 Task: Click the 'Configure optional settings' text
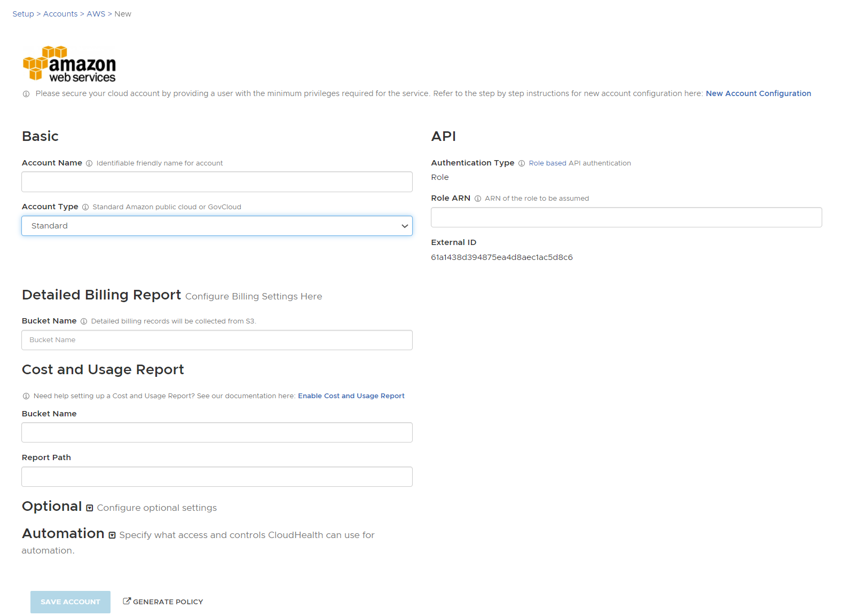pyautogui.click(x=157, y=508)
